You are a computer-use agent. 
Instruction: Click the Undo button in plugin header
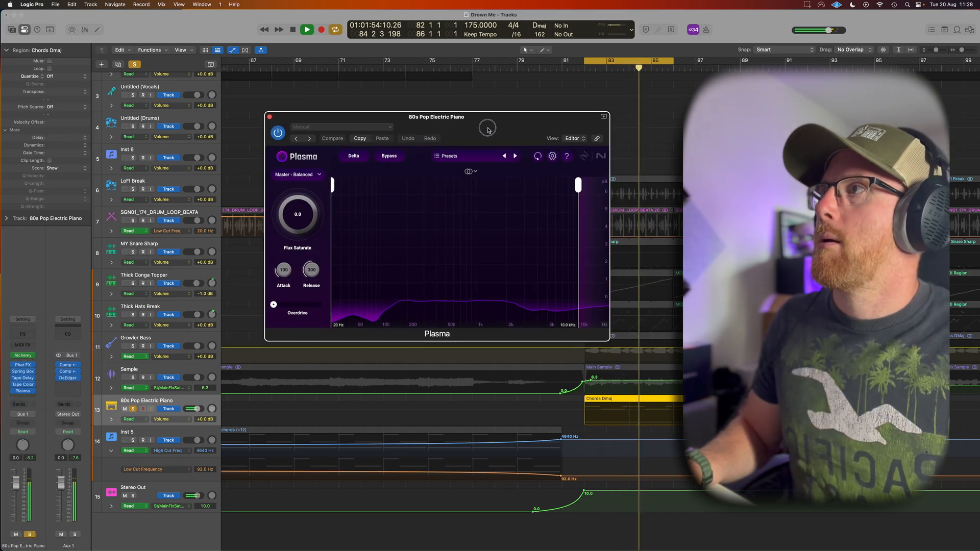[x=408, y=138]
